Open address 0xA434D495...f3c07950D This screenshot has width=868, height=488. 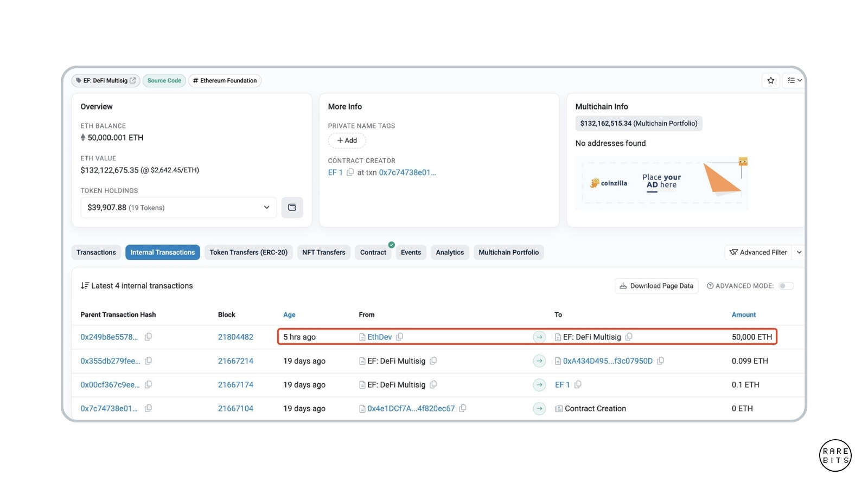608,361
